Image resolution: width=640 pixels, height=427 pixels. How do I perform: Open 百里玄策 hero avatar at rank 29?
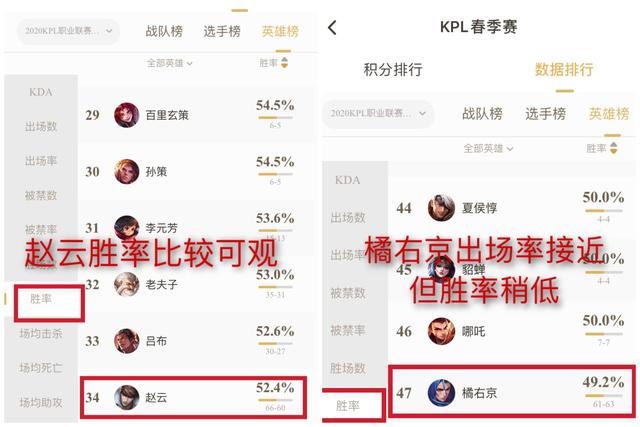tap(127, 115)
